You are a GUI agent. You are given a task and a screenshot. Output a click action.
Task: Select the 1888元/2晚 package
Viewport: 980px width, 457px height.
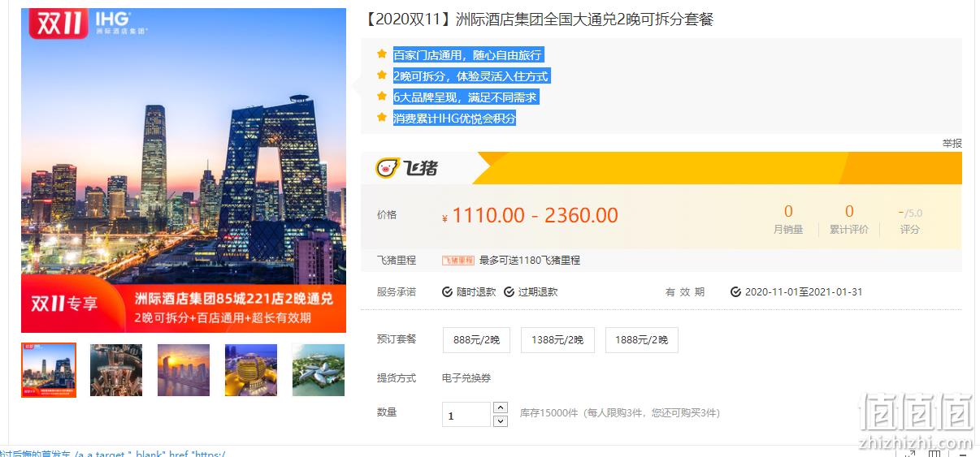point(642,340)
